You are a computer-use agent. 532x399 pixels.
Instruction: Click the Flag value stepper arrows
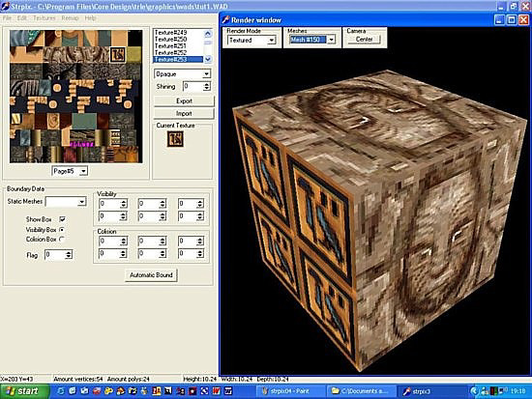[x=69, y=255]
